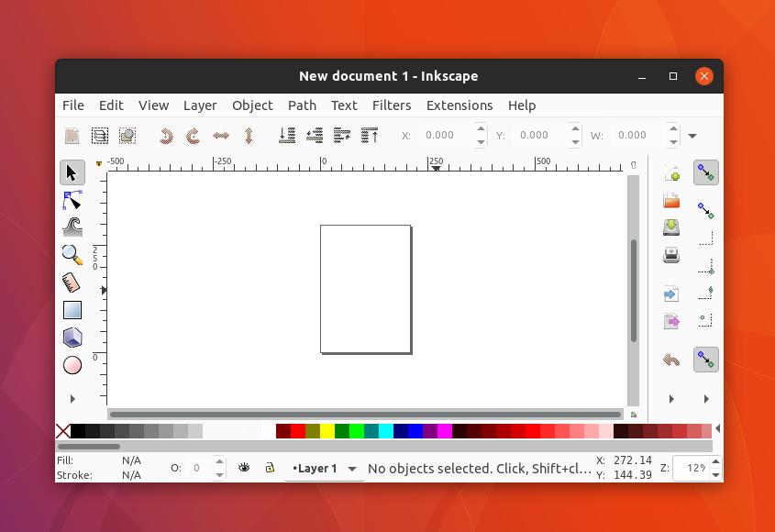Select the Tweak (wave) tool

[72, 227]
